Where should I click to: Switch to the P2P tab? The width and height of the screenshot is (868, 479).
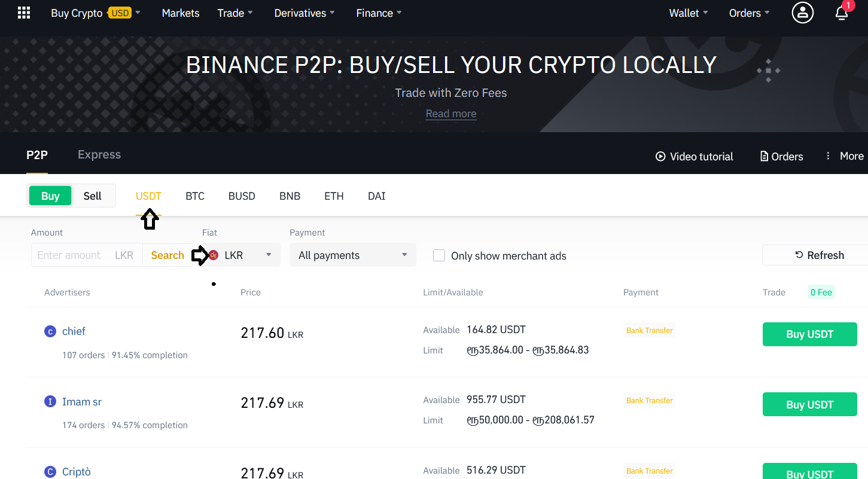(x=37, y=155)
